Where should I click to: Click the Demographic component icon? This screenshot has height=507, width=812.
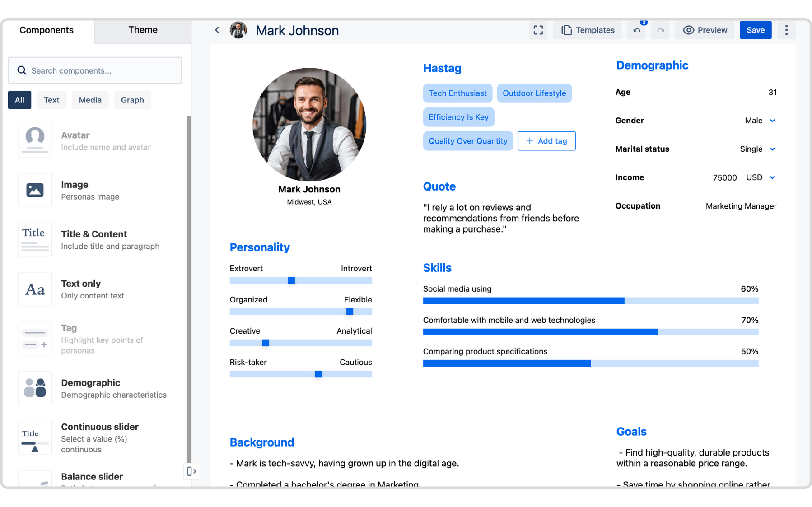35,388
